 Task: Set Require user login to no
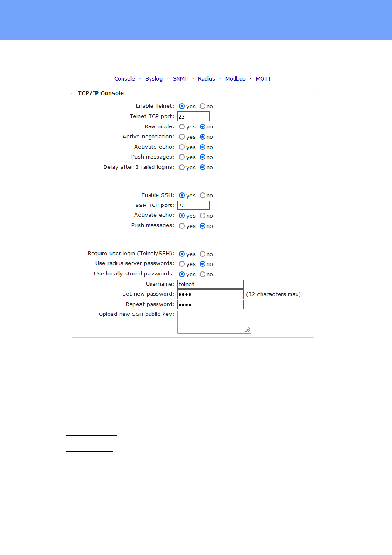tap(203, 254)
